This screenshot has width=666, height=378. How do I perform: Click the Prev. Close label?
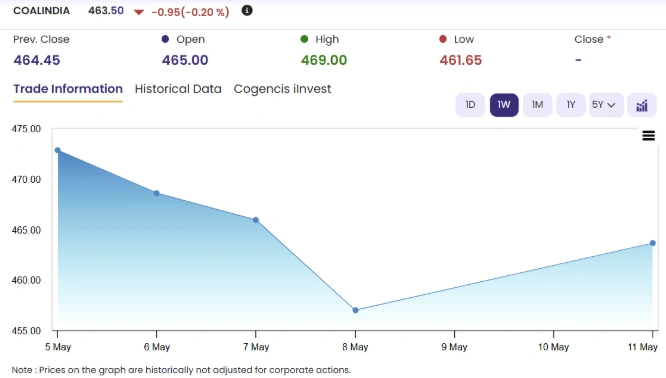tap(41, 39)
